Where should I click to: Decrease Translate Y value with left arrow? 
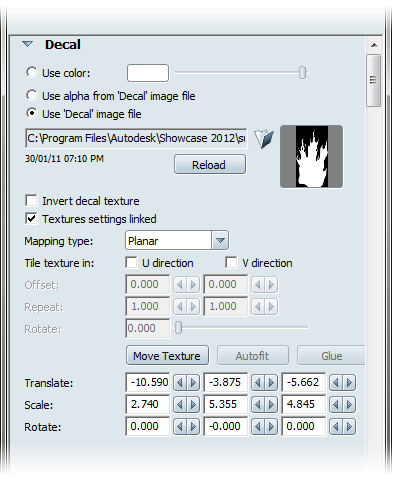click(258, 382)
